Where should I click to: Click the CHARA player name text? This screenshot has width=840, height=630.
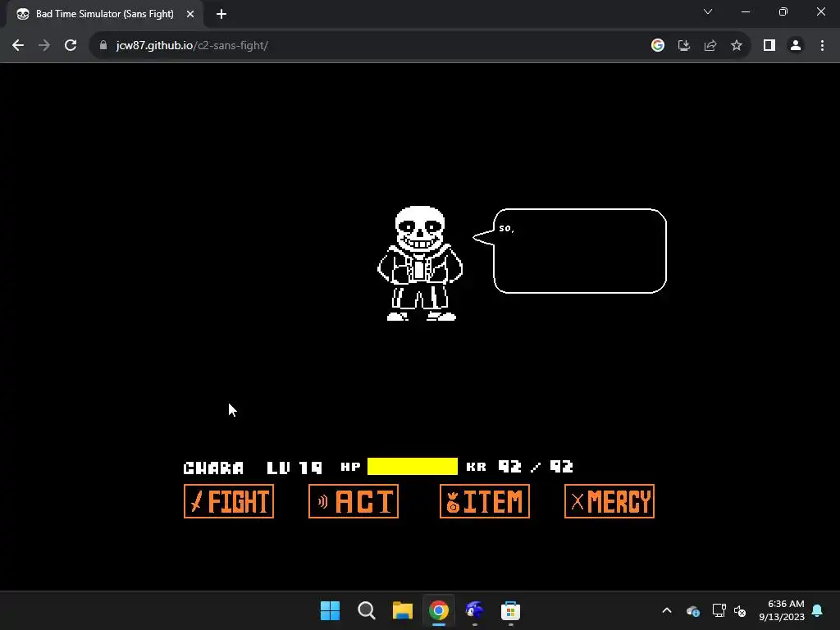click(213, 468)
